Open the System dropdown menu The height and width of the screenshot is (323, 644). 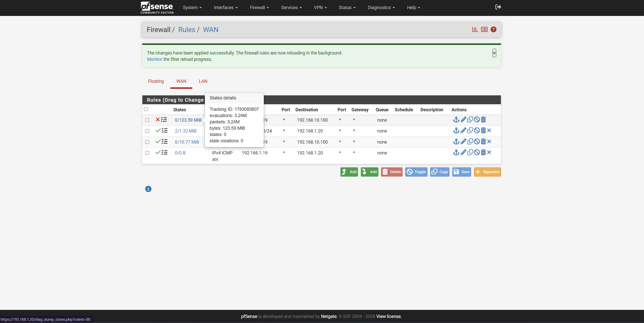(192, 8)
